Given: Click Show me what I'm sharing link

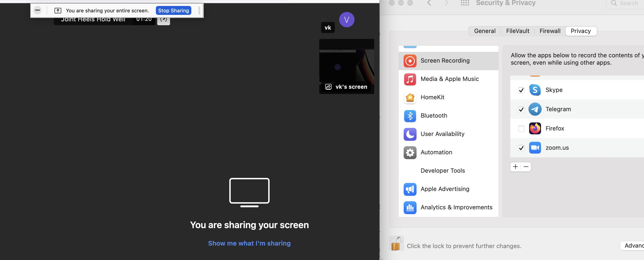Looking at the screenshot, I should point(249,243).
